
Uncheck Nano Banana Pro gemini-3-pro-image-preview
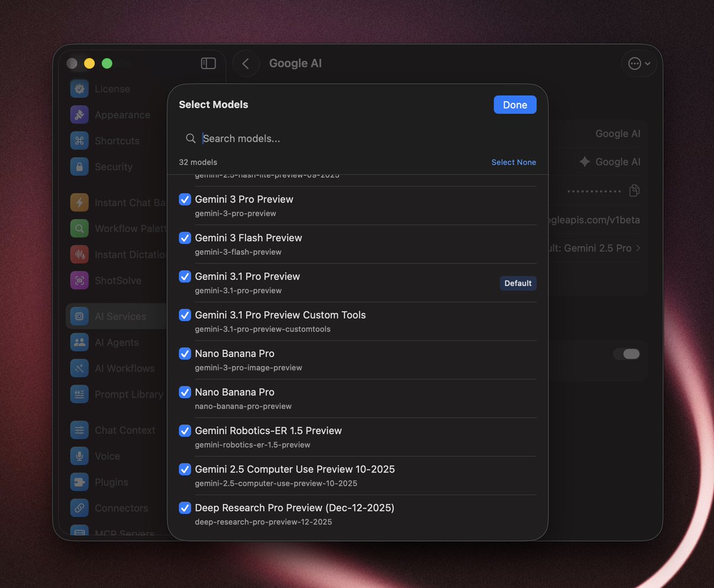(x=185, y=353)
